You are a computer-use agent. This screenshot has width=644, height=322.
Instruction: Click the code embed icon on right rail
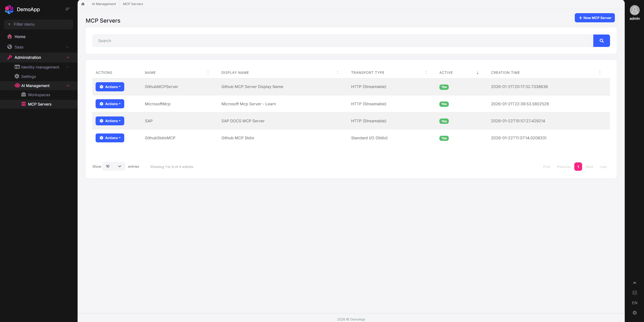click(x=635, y=292)
